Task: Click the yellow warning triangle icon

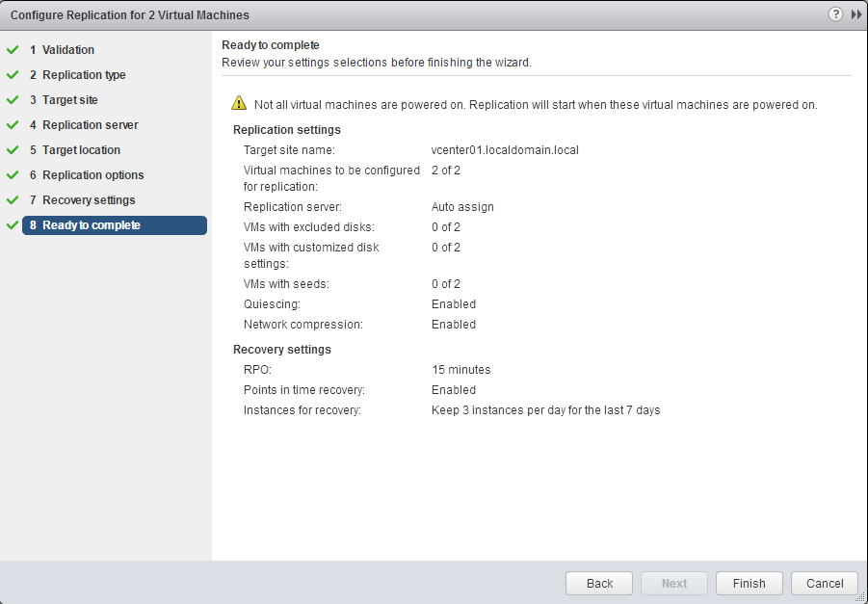Action: 238,104
